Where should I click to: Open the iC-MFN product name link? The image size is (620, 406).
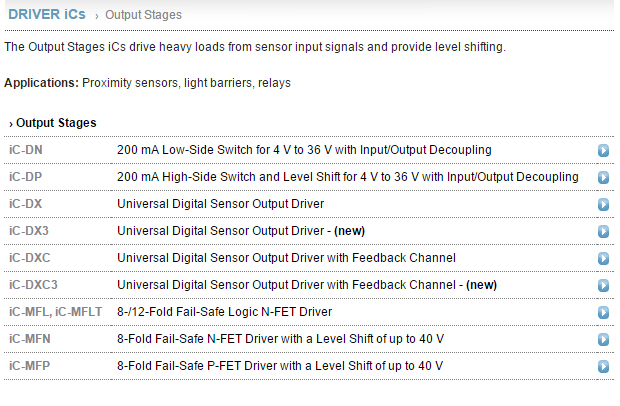[30, 339]
